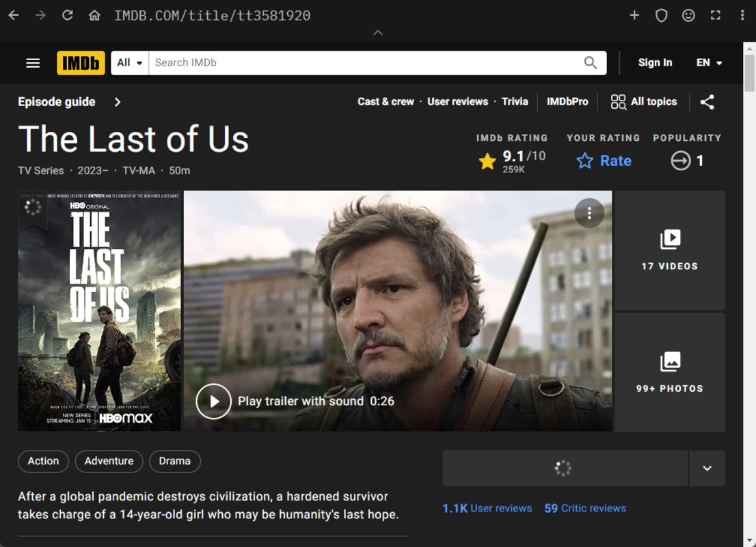Click the chevron next to Episode guide
This screenshot has width=756, height=547.
pyautogui.click(x=118, y=102)
